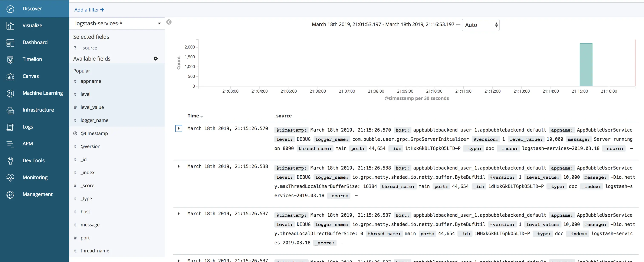The height and width of the screenshot is (262, 644).
Task: Go to Management menu item
Action: point(37,194)
